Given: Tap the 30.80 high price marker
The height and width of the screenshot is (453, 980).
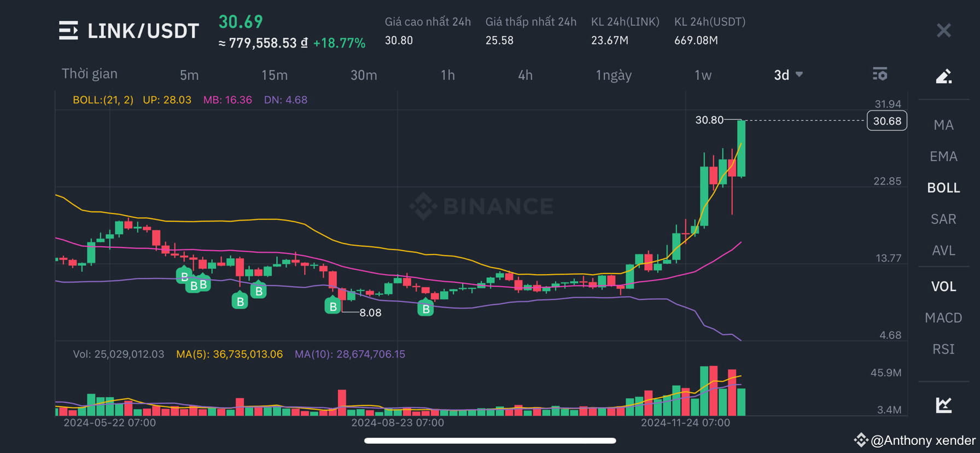Looking at the screenshot, I should pyautogui.click(x=709, y=120).
